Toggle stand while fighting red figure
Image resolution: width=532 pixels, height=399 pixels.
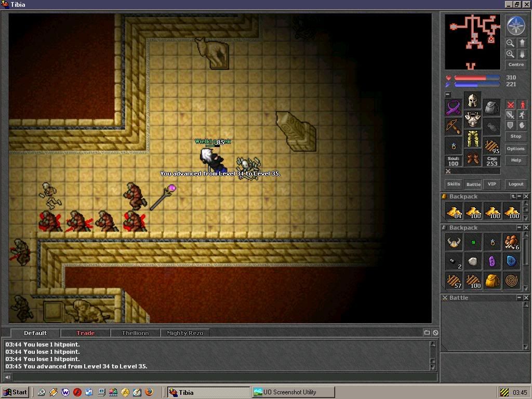(522, 105)
